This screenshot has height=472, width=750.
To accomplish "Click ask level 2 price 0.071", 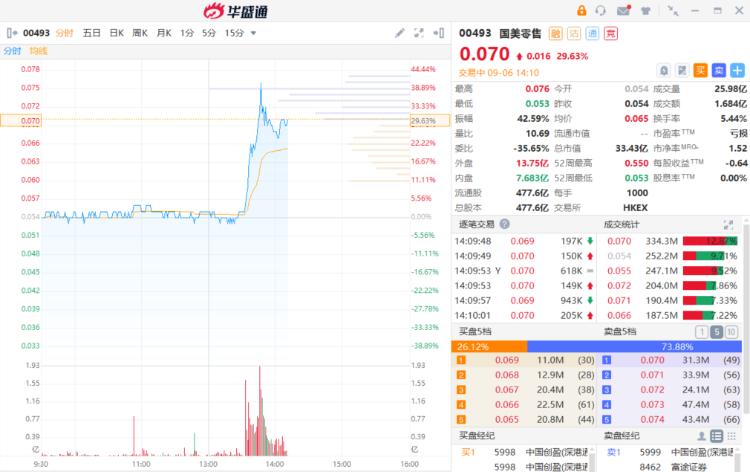I will click(652, 375).
